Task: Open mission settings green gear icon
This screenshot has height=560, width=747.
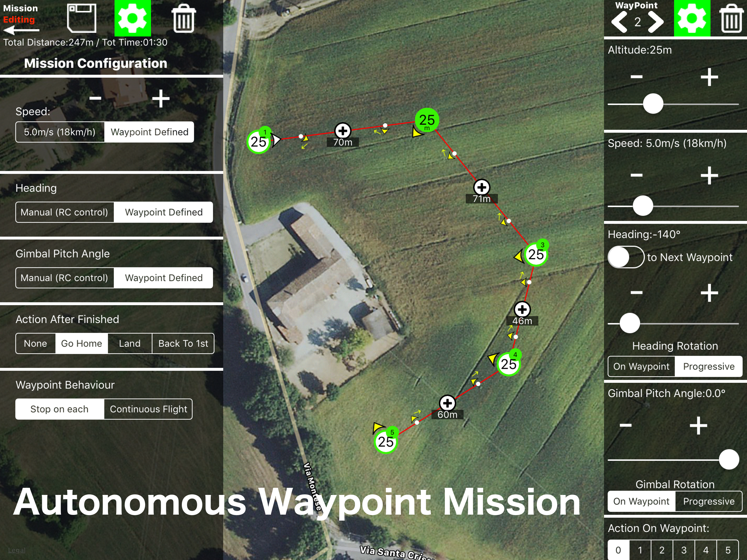Action: 132,18
